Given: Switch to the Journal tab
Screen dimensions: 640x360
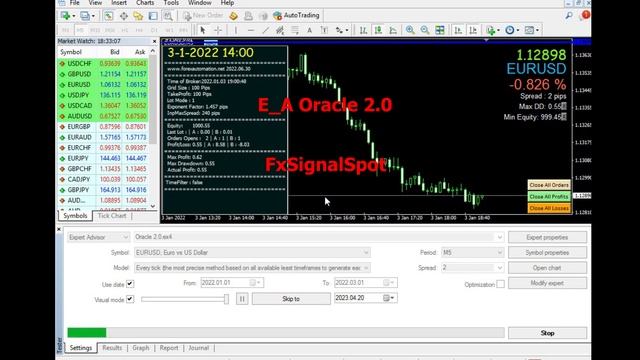Looking at the screenshot, I should [x=199, y=348].
